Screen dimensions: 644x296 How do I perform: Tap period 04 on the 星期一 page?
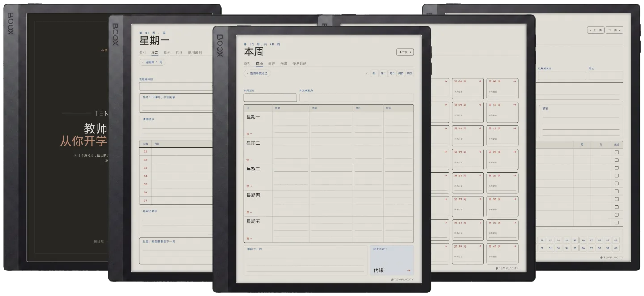point(145,176)
